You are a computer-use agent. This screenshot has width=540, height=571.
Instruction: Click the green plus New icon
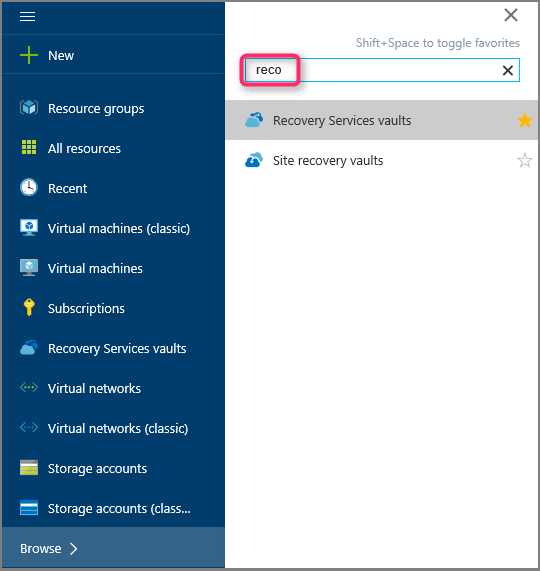pyautogui.click(x=29, y=55)
